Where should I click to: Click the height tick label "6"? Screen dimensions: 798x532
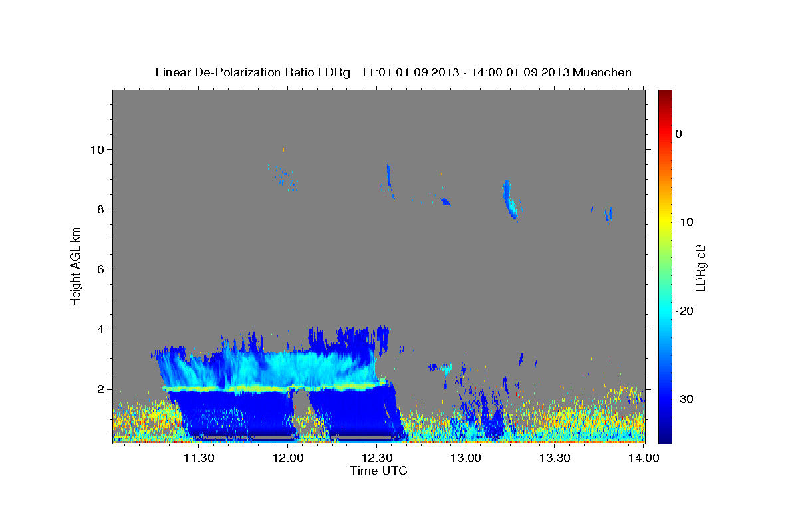[100, 269]
